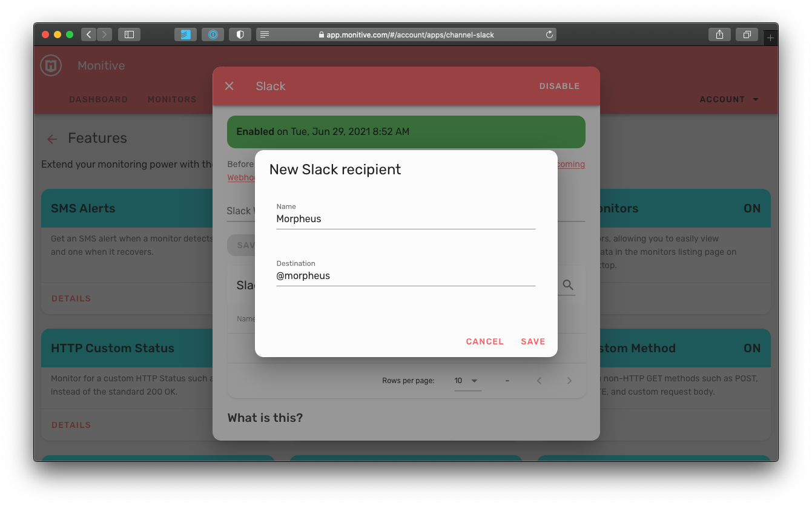
Task: Open the MONITORS tab
Action: point(172,99)
